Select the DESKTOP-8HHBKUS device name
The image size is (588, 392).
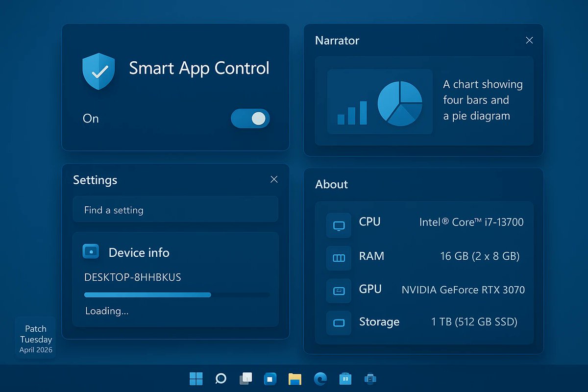coord(133,277)
